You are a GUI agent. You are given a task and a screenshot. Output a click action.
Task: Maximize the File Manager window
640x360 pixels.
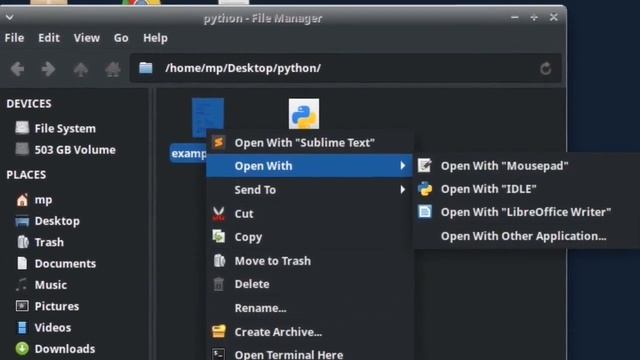coord(533,17)
